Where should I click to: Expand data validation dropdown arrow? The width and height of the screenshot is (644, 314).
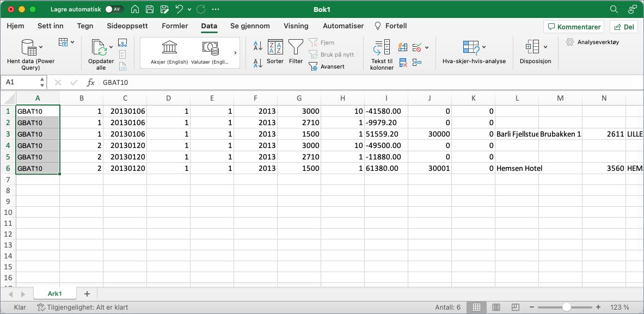pos(427,47)
